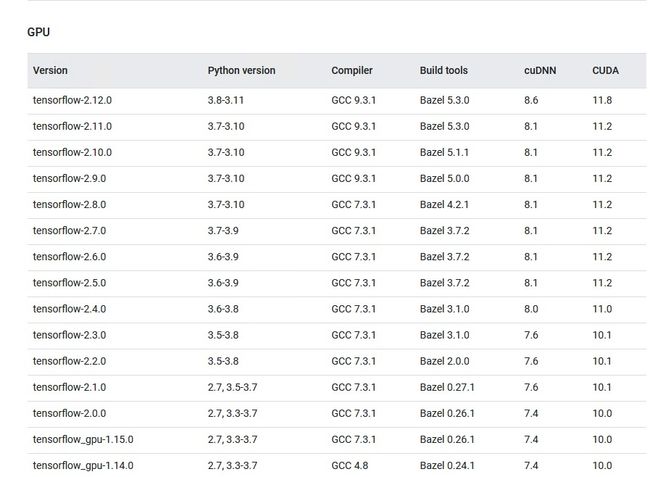Click the tensorflow-2.1.0 version cell

coord(69,387)
